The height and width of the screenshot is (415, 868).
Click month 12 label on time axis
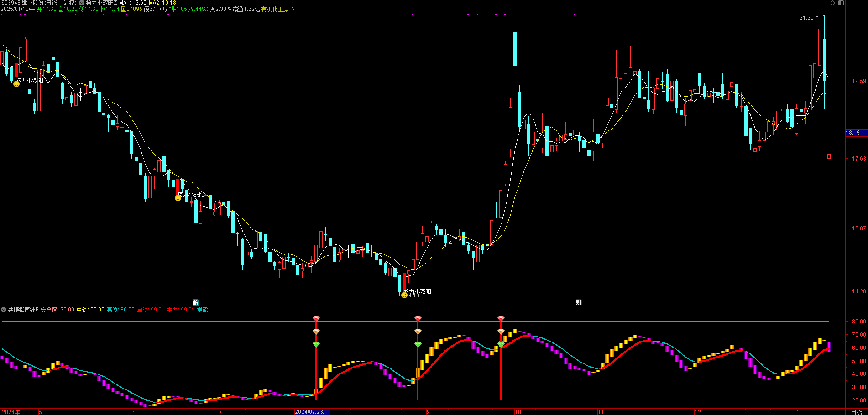tap(698, 412)
